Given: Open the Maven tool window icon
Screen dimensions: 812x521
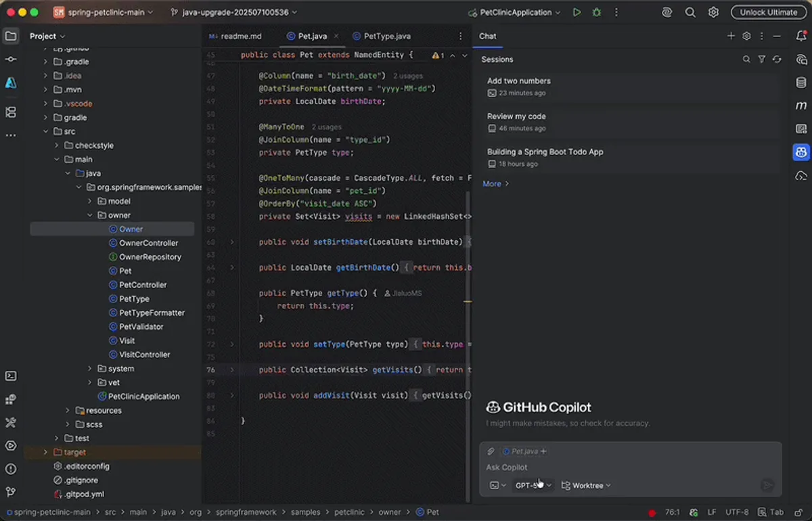Looking at the screenshot, I should point(801,106).
